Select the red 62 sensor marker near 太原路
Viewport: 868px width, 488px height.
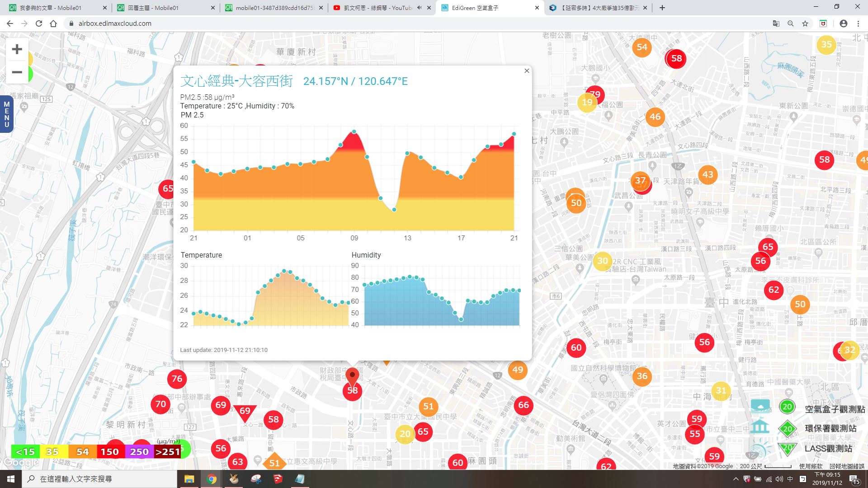pos(774,290)
